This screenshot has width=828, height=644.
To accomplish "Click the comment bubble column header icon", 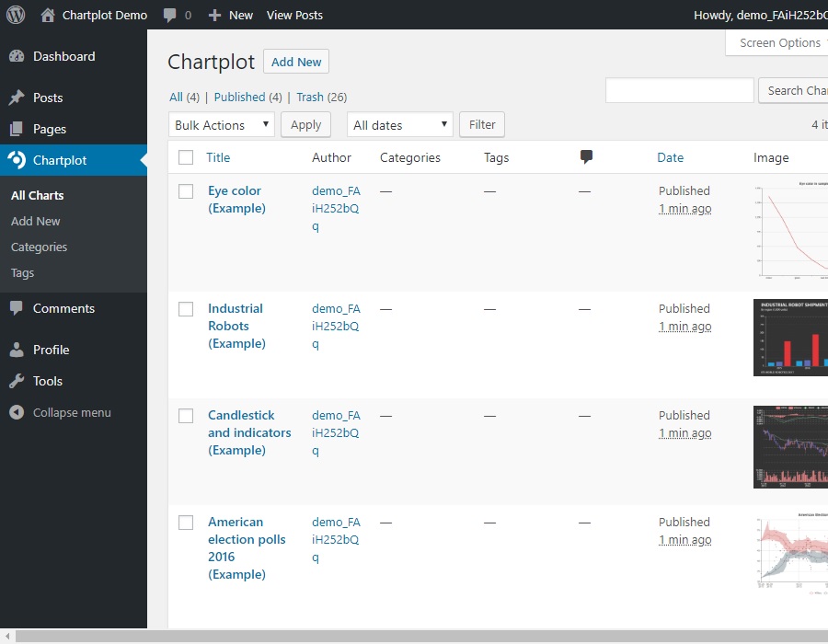I will tap(586, 156).
